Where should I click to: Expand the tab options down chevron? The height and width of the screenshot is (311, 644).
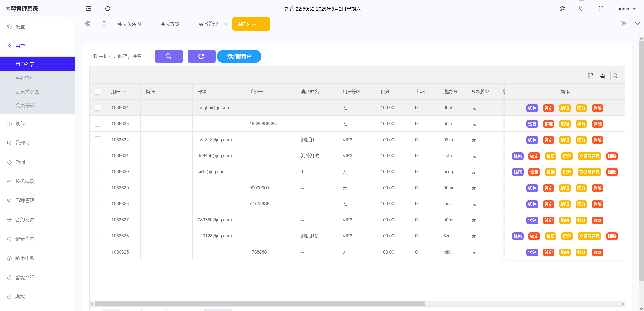pos(637,24)
